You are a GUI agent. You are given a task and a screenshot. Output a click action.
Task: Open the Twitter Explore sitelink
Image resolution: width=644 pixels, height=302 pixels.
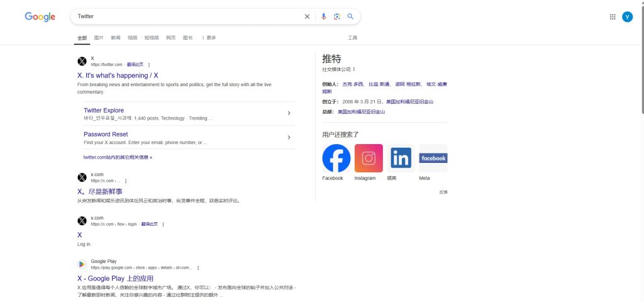point(104,111)
